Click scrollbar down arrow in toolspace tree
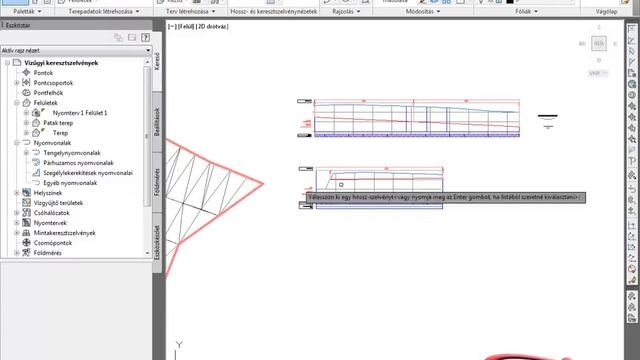Screen dimensions: 640x360 point(147,253)
